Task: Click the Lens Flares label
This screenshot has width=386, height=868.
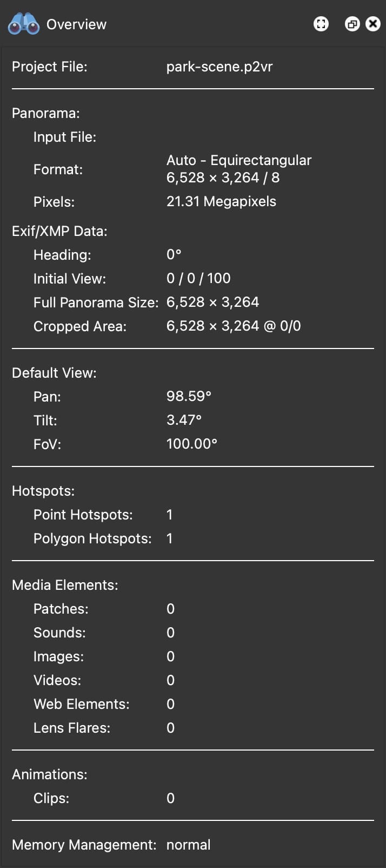Action: point(72,728)
